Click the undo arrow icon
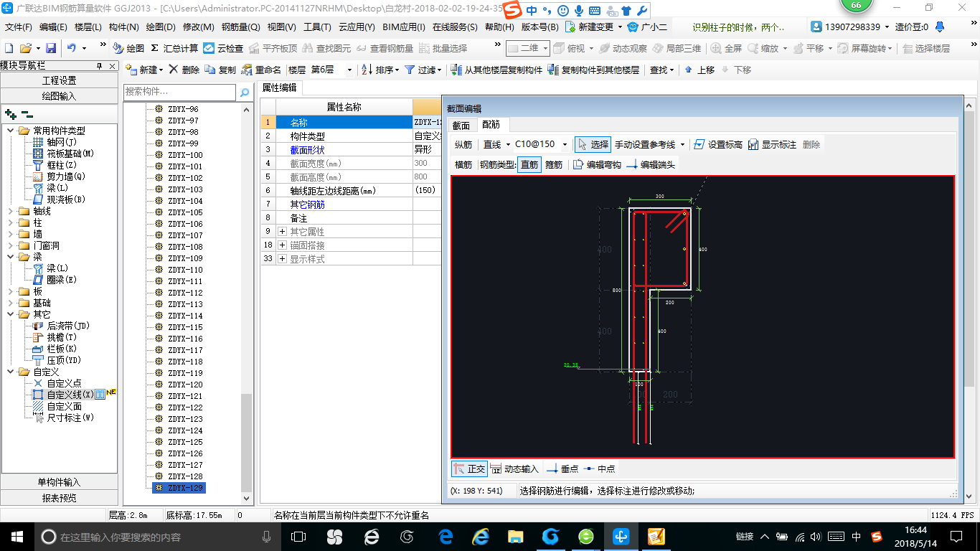This screenshot has height=551, width=980. tap(72, 48)
